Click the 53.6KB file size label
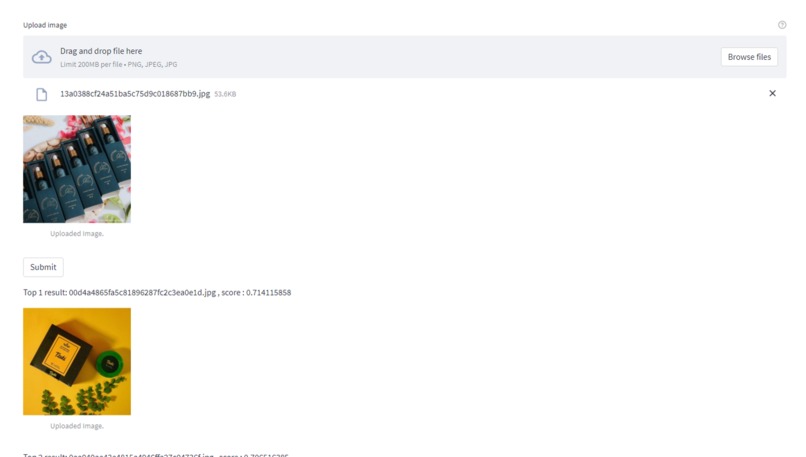 [225, 94]
